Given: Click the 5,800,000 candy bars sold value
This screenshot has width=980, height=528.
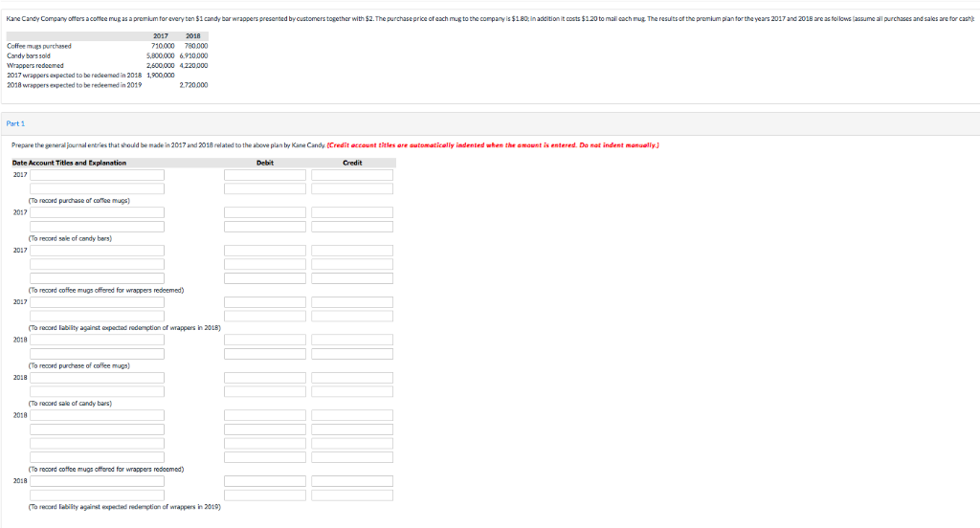Looking at the screenshot, I should pos(161,55).
